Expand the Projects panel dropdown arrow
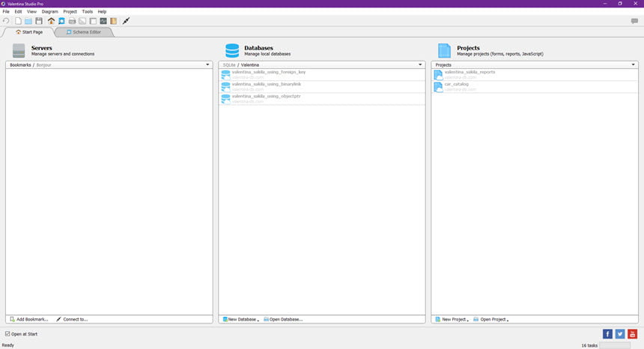Viewport: 644px width, 349px height. 633,64
